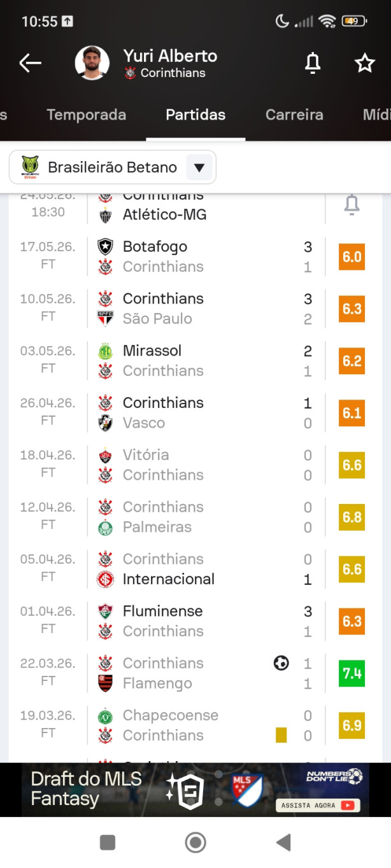Click the Botafogo club crest
Image resolution: width=391 pixels, height=868 pixels.
(x=105, y=246)
